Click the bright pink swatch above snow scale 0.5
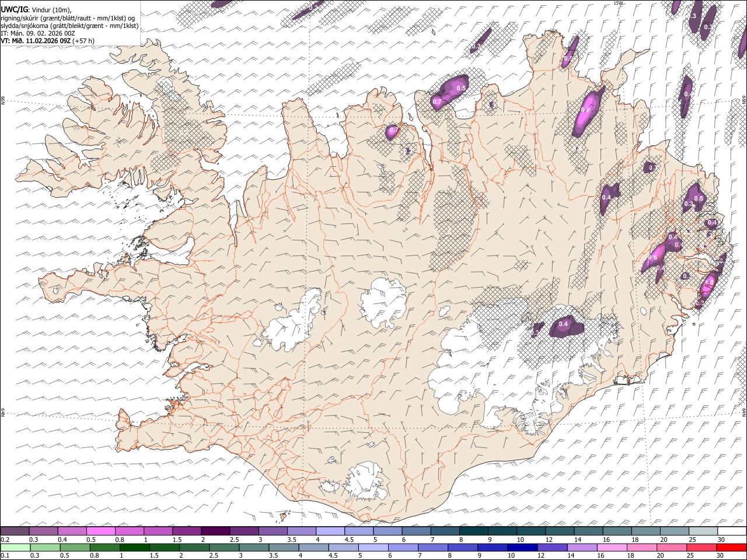 point(101,531)
